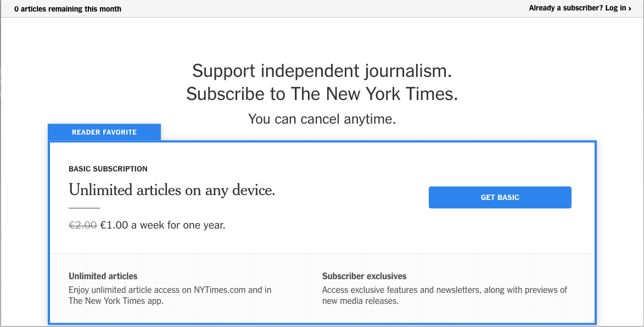The image size is (644, 327).
Task: Click the struck-through €2.00 price
Action: (82, 225)
